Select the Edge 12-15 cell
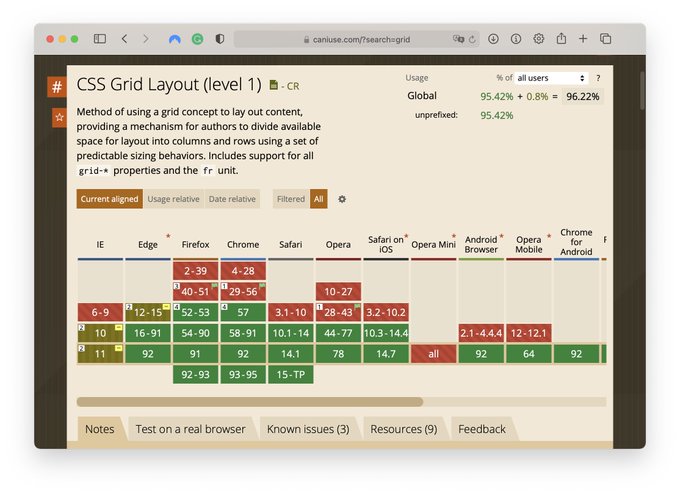 pyautogui.click(x=148, y=312)
